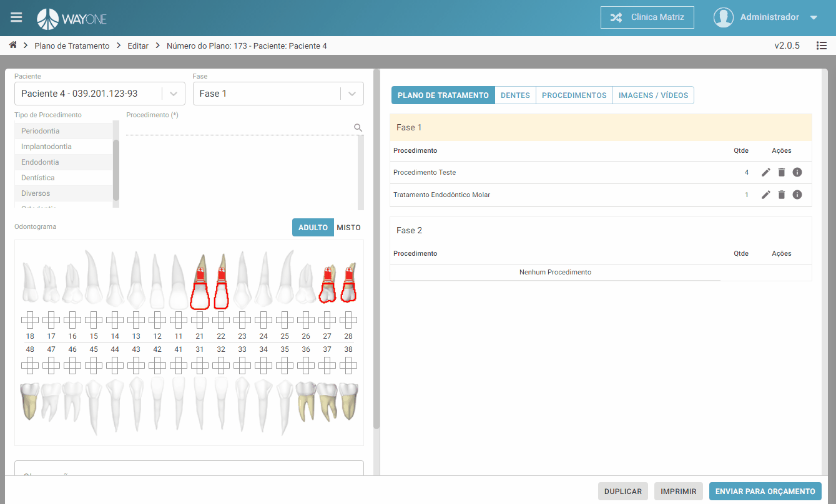Select upper tooth 21 image
Screen dimensions: 836x504
pos(200,281)
